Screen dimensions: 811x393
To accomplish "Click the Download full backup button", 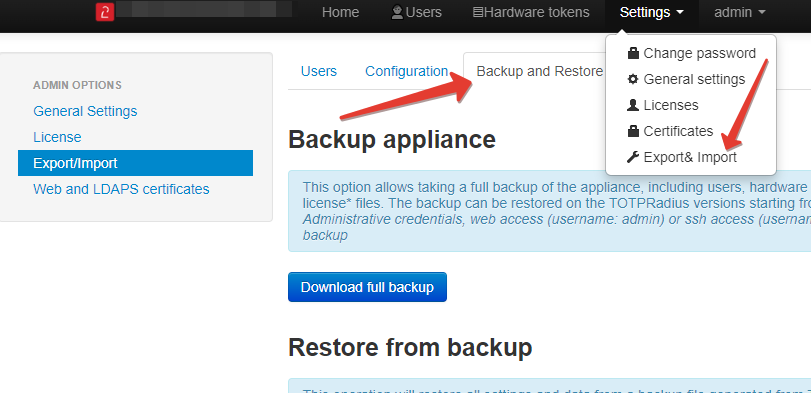I will (367, 287).
